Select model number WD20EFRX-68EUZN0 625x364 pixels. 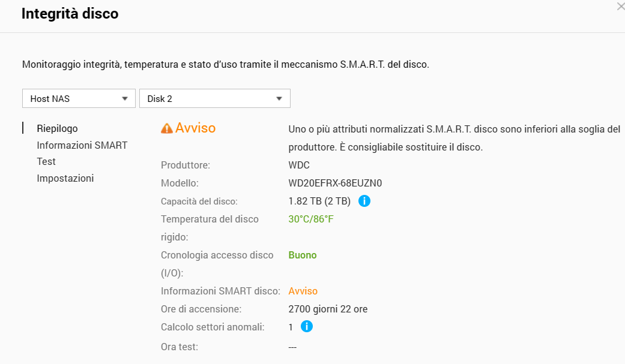coord(335,183)
